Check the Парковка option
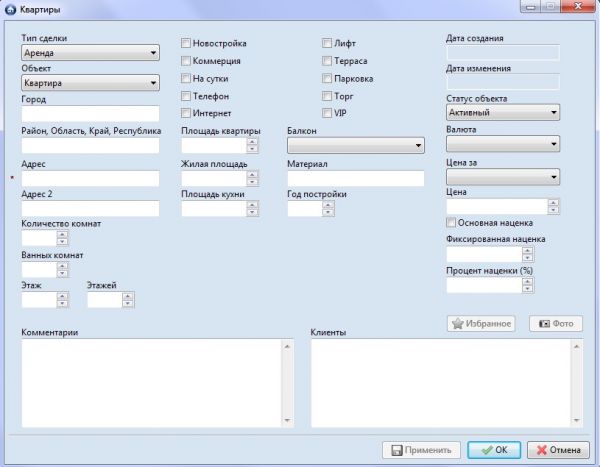The image size is (600, 467). 327,78
